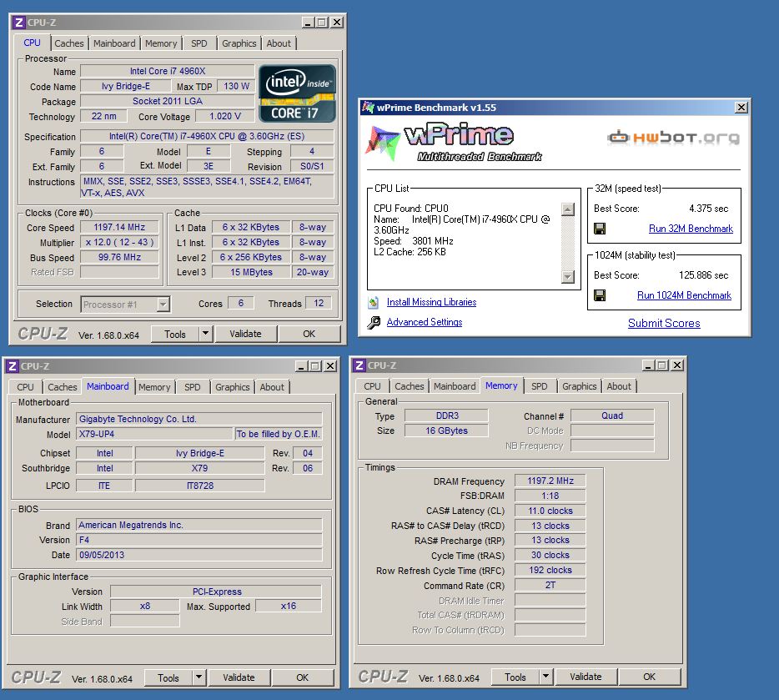Click the CPU-Z icon in Memory window title bar
Viewport: 779px width, 700px height.
(359, 365)
